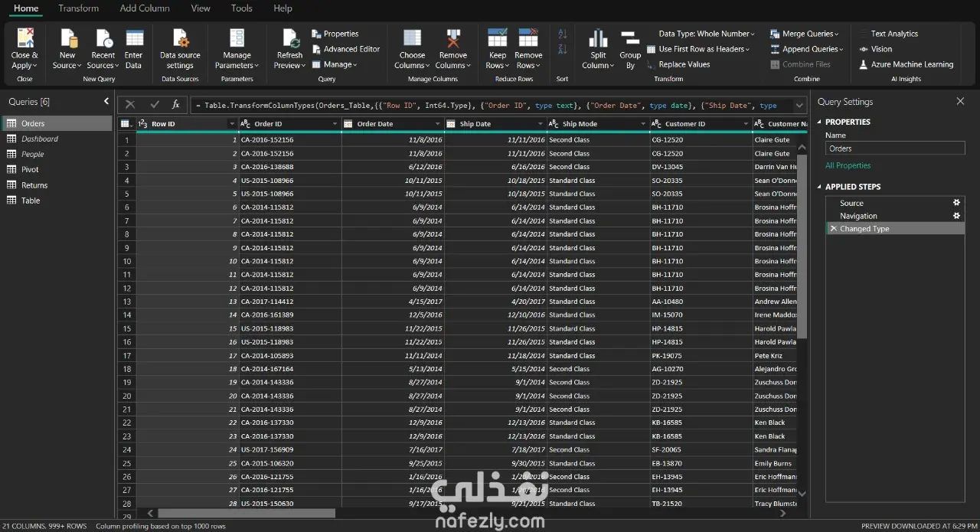The image size is (980, 532).
Task: Switch to the Home tab
Action: (x=26, y=8)
